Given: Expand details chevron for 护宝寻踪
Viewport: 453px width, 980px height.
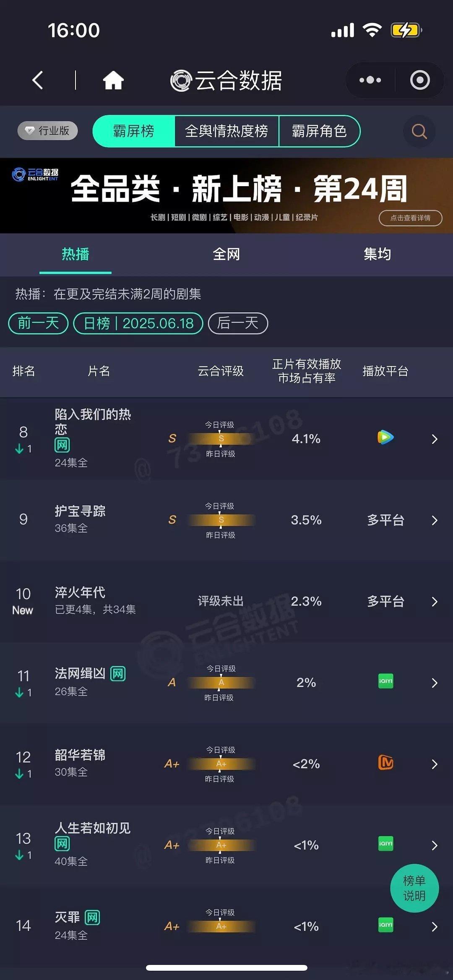Looking at the screenshot, I should [x=435, y=520].
